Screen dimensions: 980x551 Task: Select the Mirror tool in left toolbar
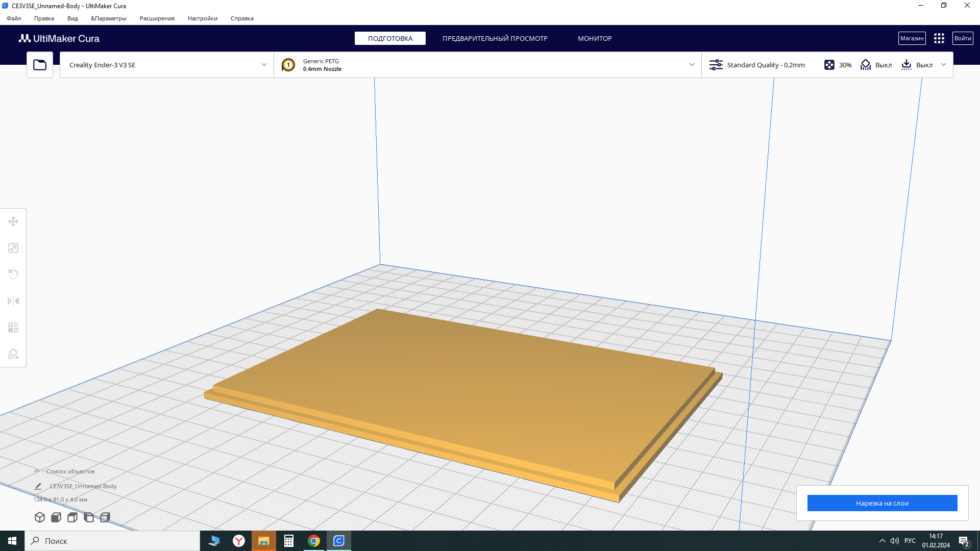(13, 301)
